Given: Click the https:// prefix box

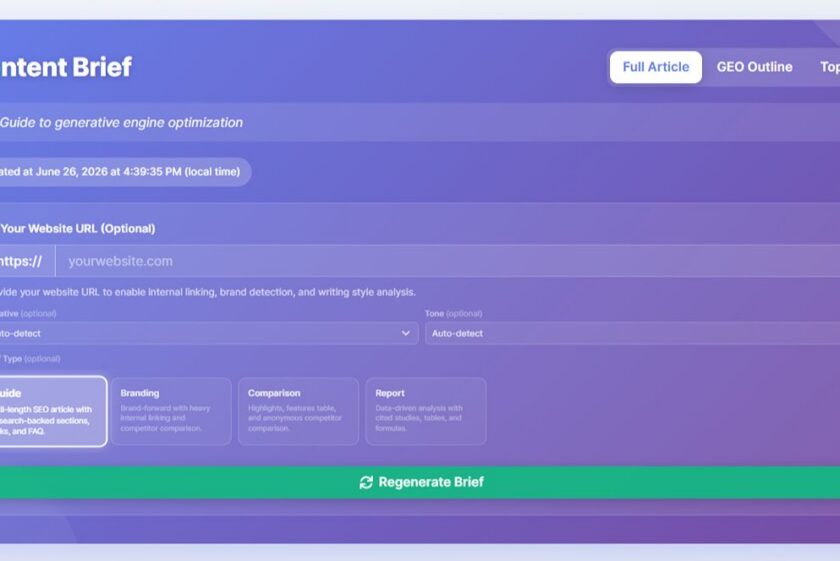Looking at the screenshot, I should (27, 261).
